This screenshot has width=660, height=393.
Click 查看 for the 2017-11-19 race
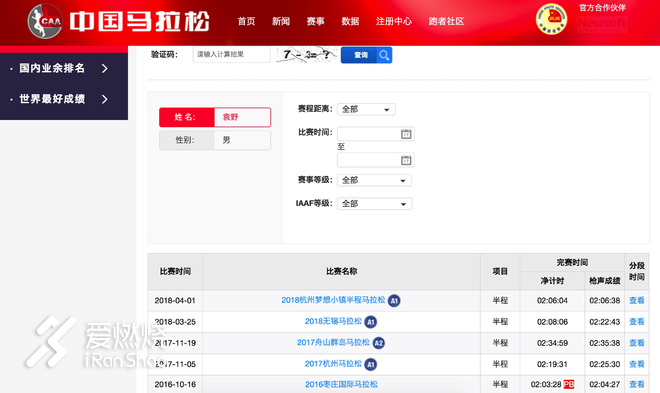(636, 343)
